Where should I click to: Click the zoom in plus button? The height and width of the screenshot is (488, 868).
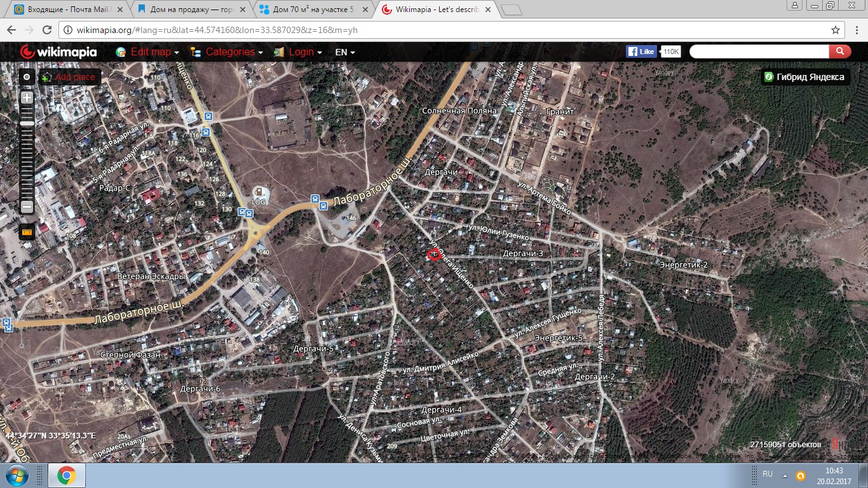27,98
